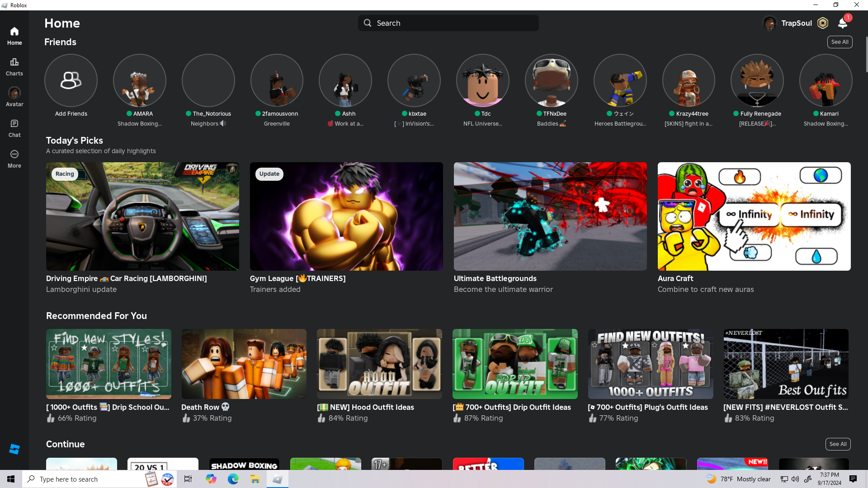Image resolution: width=868 pixels, height=488 pixels.
Task: Click See All for Friends
Action: [840, 42]
